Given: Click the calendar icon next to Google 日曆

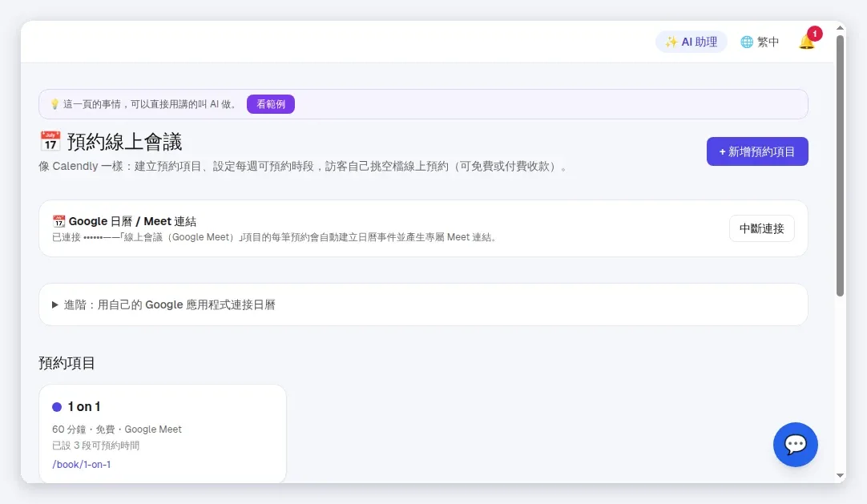Looking at the screenshot, I should pos(59,221).
